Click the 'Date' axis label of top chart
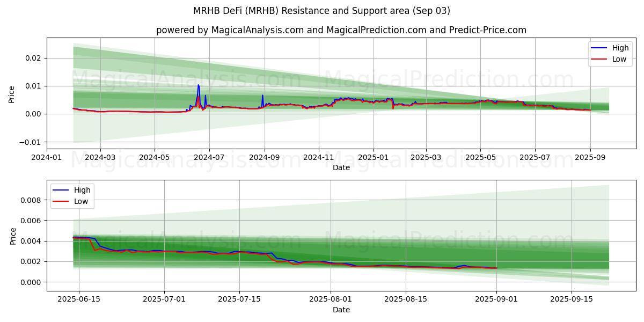The image size is (644, 322). coord(341,167)
